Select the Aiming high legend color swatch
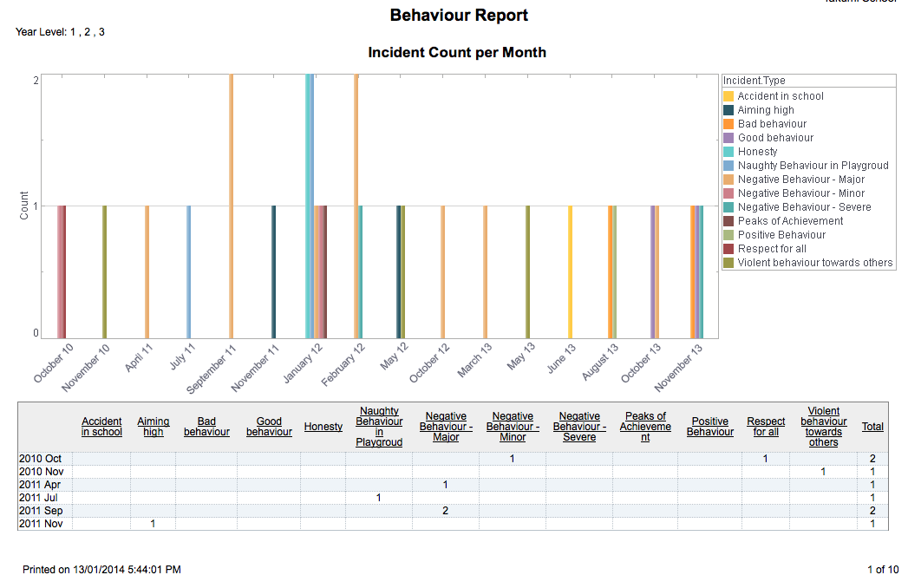The width and height of the screenshot is (908, 588). pos(728,110)
